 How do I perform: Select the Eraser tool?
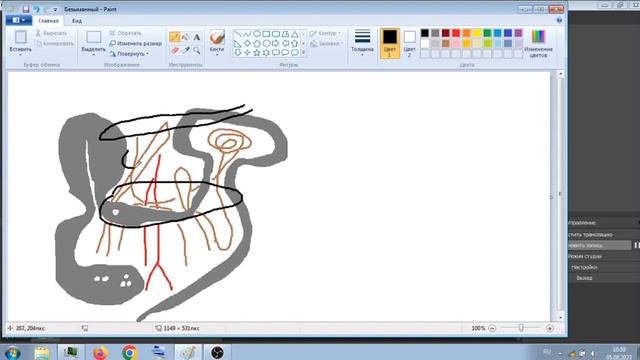[175, 50]
